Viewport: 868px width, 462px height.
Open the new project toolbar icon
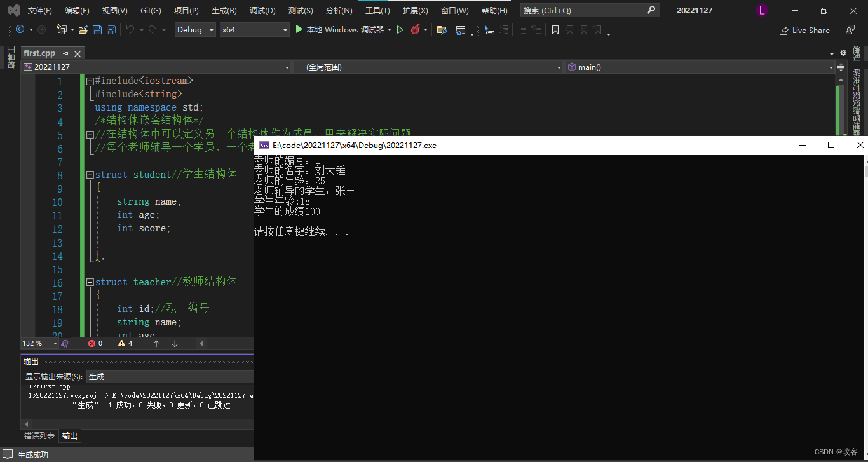[62, 29]
